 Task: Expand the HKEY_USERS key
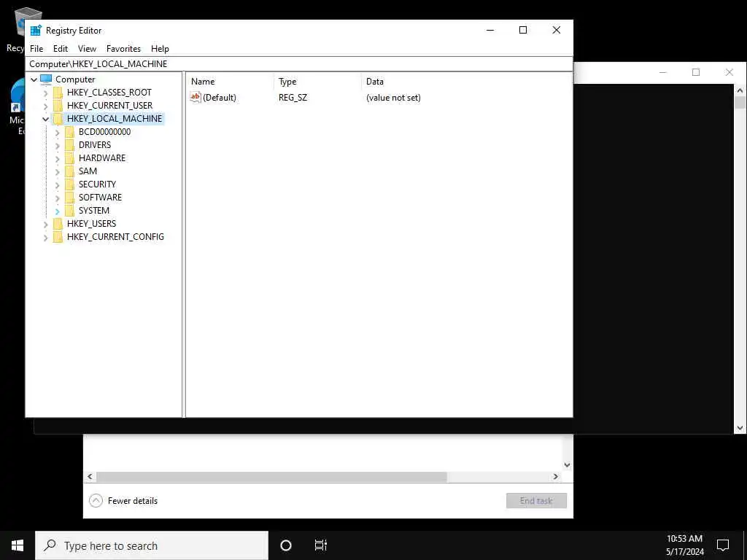[x=46, y=225]
